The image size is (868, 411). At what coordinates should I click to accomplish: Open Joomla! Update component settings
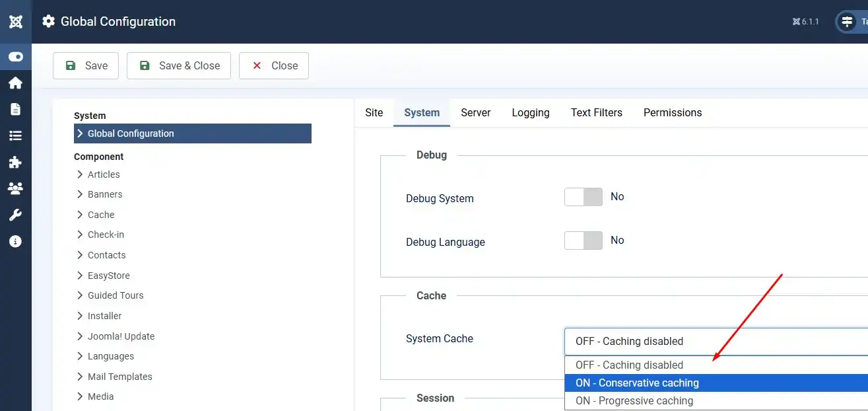point(121,336)
